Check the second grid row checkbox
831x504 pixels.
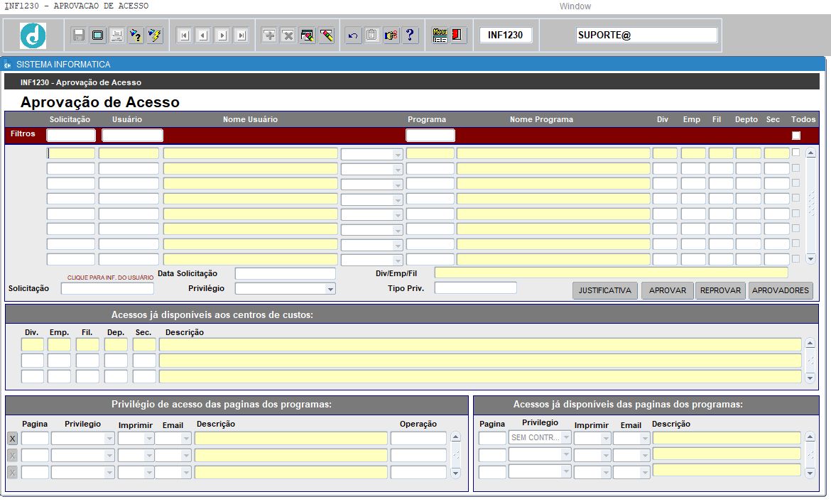(x=795, y=168)
